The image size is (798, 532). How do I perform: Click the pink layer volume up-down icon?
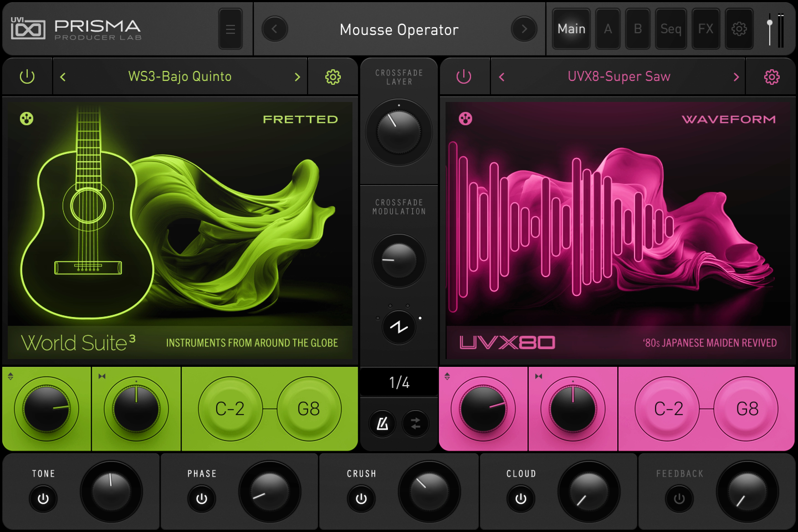(447, 376)
